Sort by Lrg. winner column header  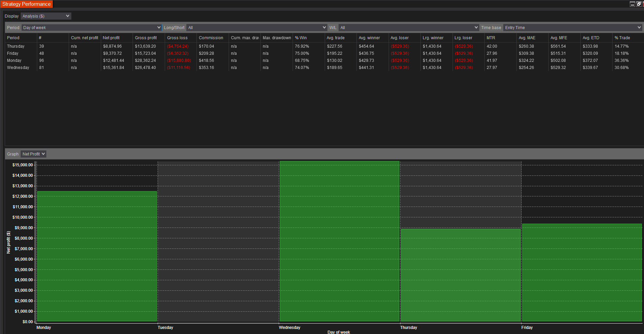tap(436, 38)
